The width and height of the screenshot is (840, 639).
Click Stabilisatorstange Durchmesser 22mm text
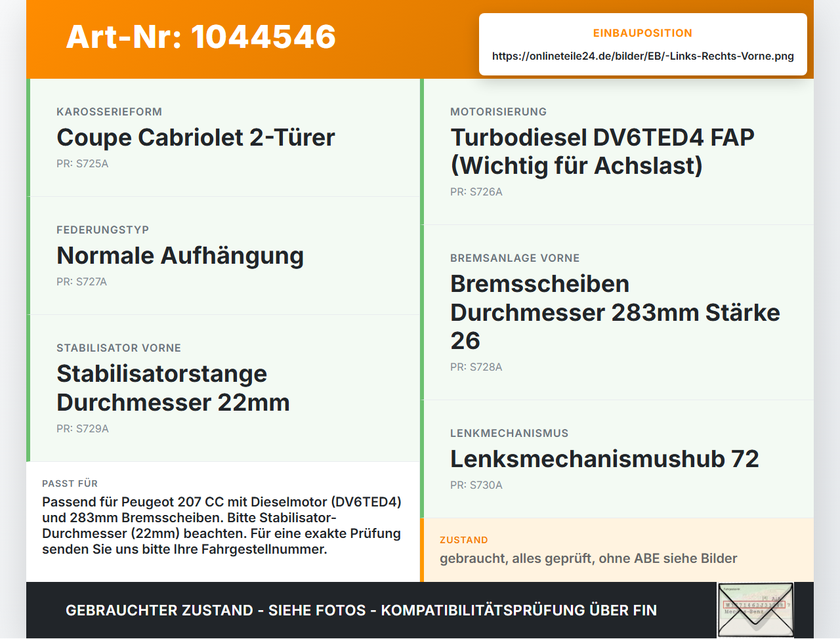(x=173, y=388)
